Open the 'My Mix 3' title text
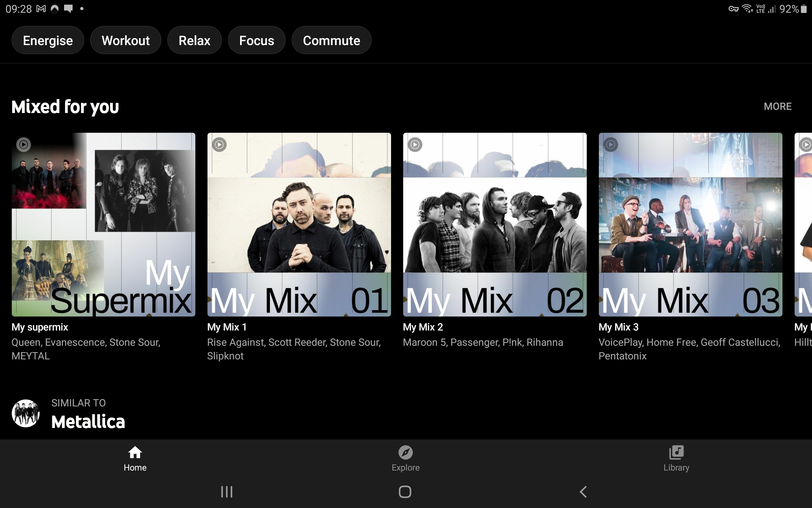The height and width of the screenshot is (508, 812). [619, 327]
